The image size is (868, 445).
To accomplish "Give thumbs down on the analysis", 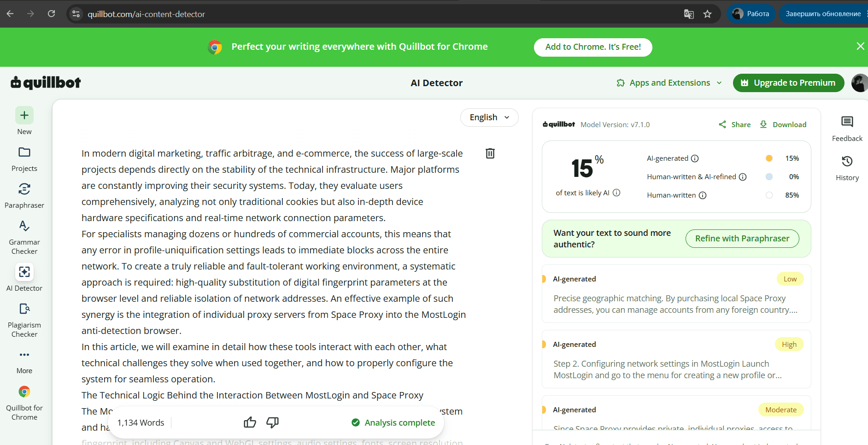I will [273, 422].
